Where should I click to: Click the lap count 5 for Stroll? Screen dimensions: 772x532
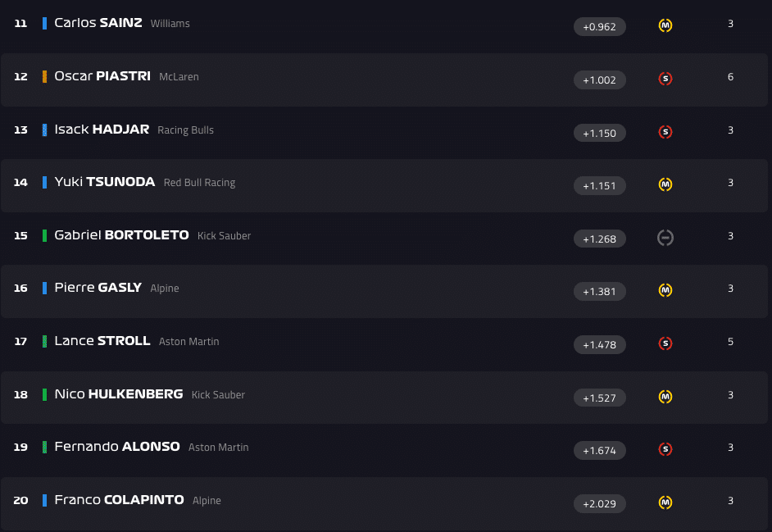(730, 342)
